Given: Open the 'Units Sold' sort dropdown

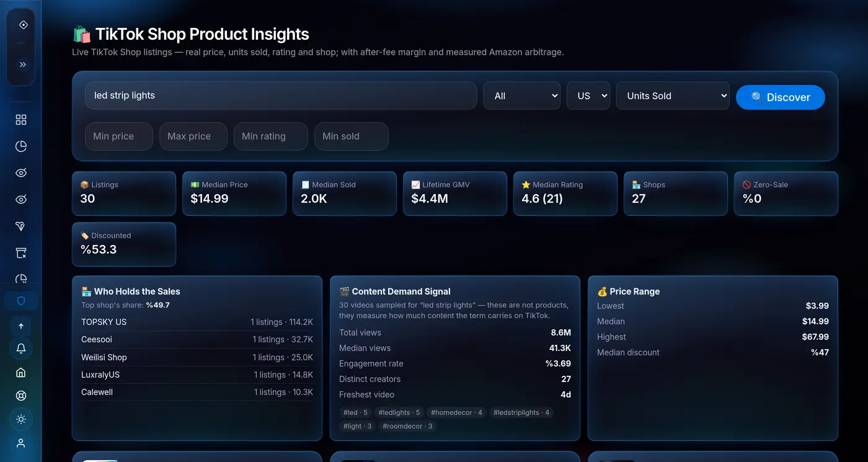Looking at the screenshot, I should point(673,96).
